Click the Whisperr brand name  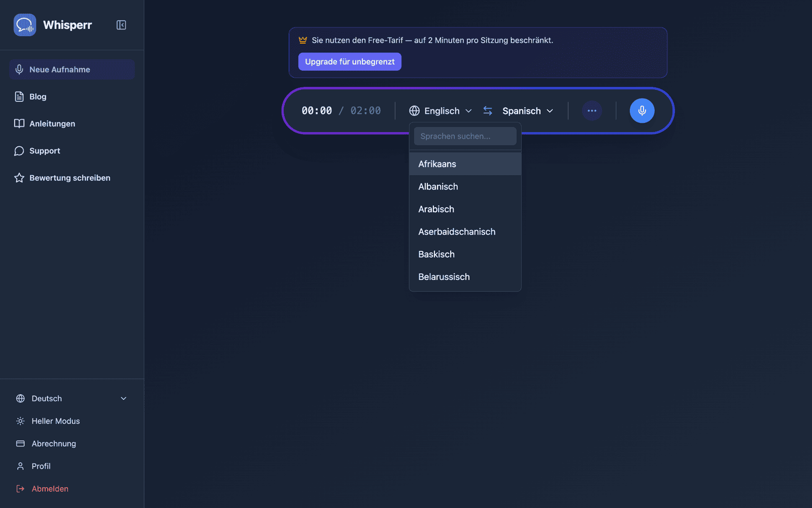[x=67, y=25]
